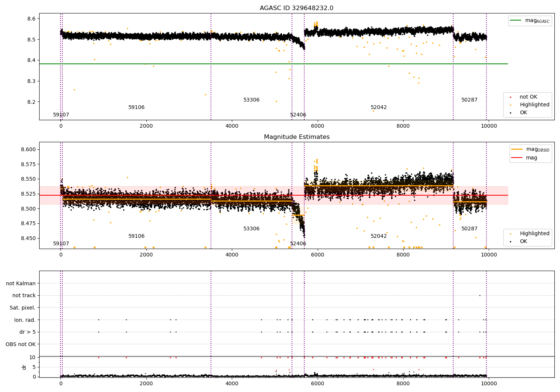This screenshot has width=560, height=392.
Task: Click y-axis tick 8.575 in middle plot
Action: [x=28, y=165]
